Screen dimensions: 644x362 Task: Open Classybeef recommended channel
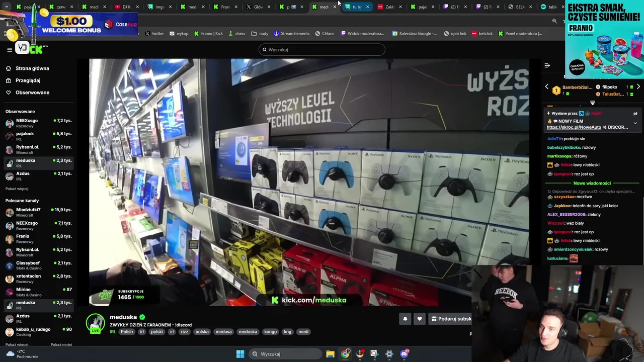pos(39,265)
